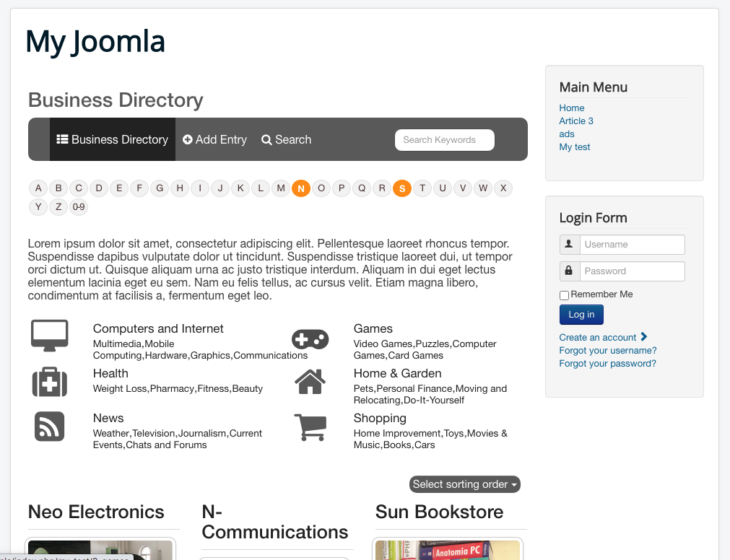Open Computers and Internet monitor icon
The height and width of the screenshot is (560, 730).
(x=49, y=336)
